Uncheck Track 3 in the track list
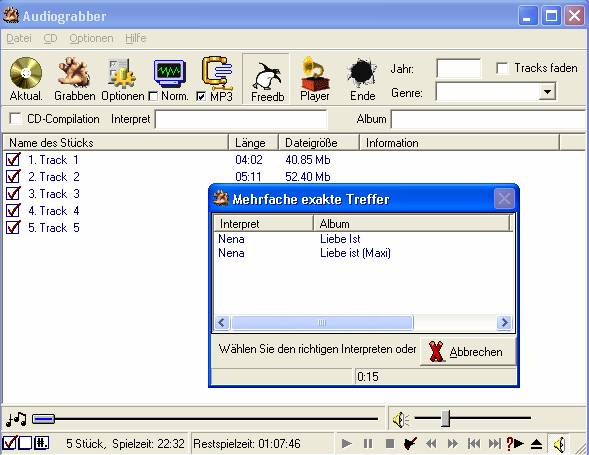This screenshot has width=589, height=455. point(13,193)
